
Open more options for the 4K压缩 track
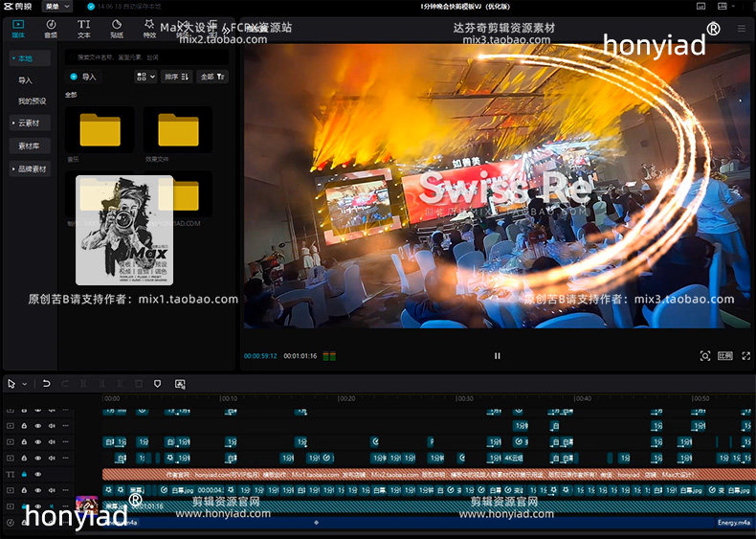pos(66,458)
